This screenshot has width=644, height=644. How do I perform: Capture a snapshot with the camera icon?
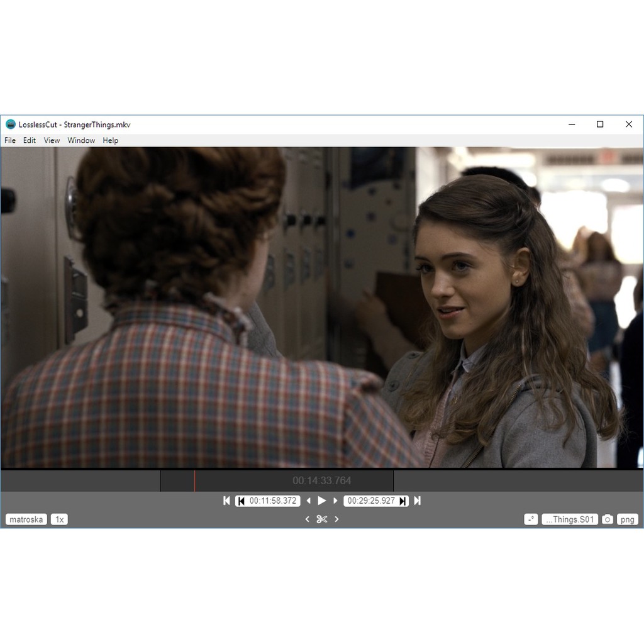[x=607, y=519]
